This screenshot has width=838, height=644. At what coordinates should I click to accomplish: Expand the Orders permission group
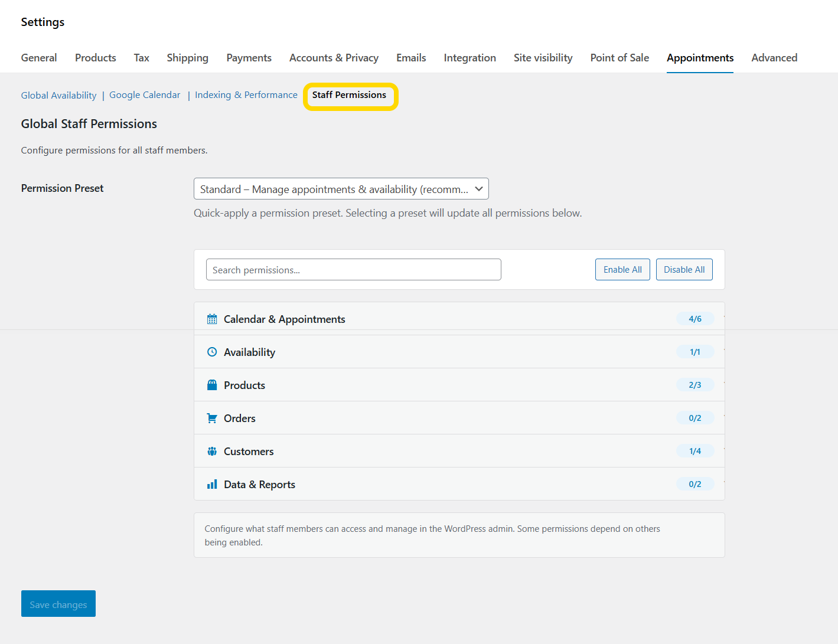click(413, 417)
